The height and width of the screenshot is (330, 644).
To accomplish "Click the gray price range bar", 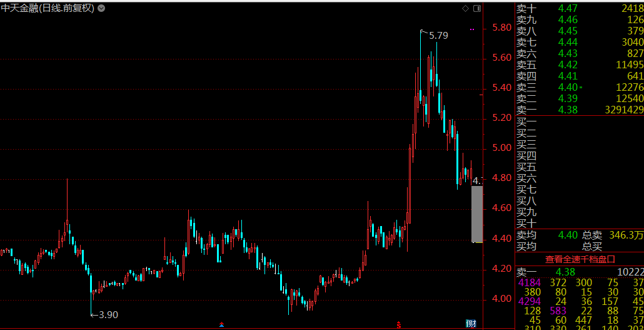I will click(x=476, y=214).
